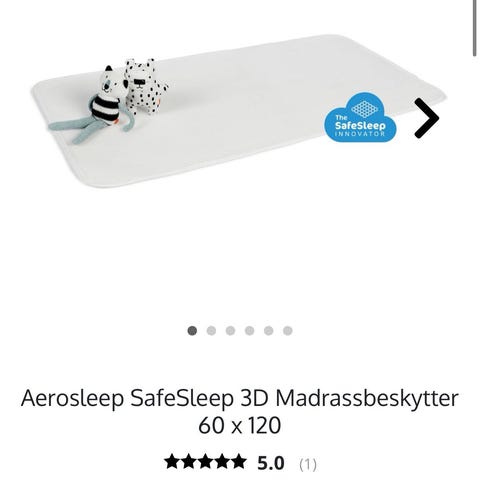Click the spotted plush toy in the photo
Screen dimensions: 480x480
(145, 87)
